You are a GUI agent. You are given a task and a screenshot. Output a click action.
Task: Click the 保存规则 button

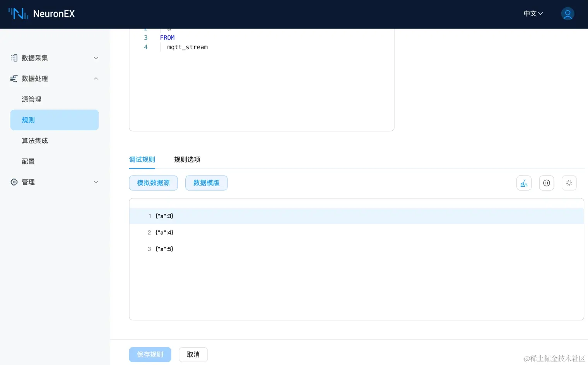click(x=150, y=355)
